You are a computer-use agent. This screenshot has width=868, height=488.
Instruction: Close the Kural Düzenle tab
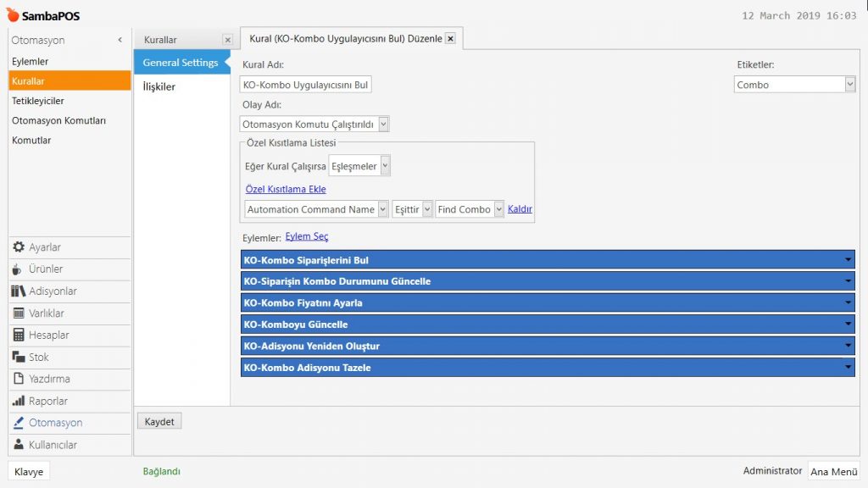[450, 38]
